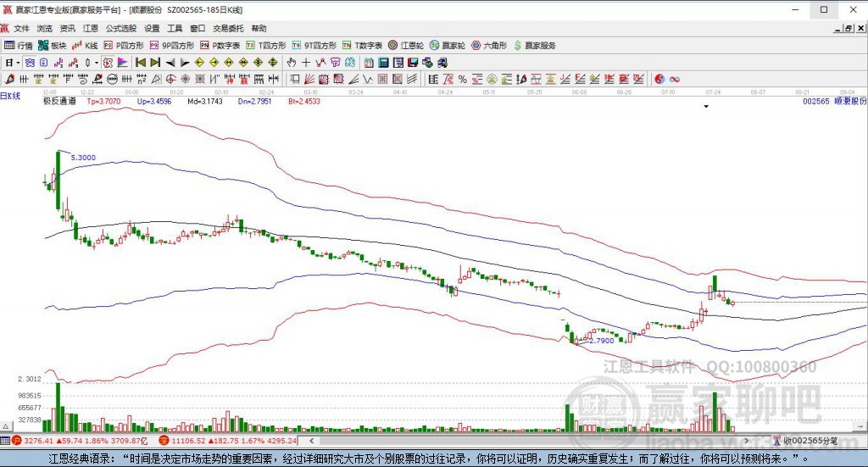
Task: Open the P四方形 tool
Action: (x=124, y=46)
